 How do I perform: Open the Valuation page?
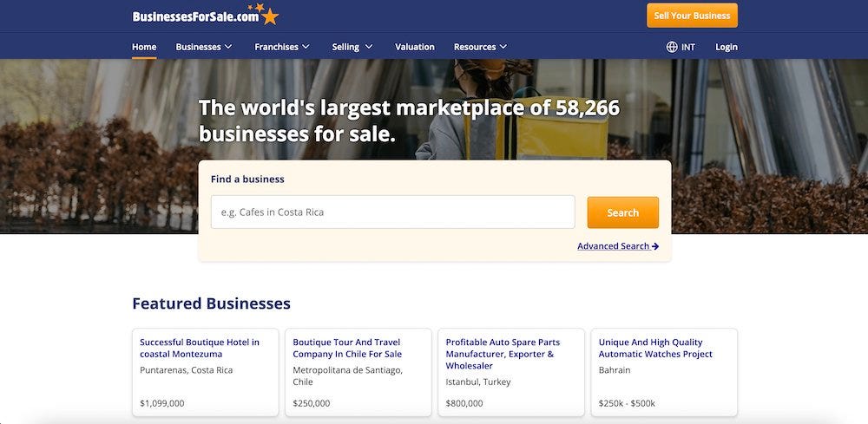tap(415, 47)
